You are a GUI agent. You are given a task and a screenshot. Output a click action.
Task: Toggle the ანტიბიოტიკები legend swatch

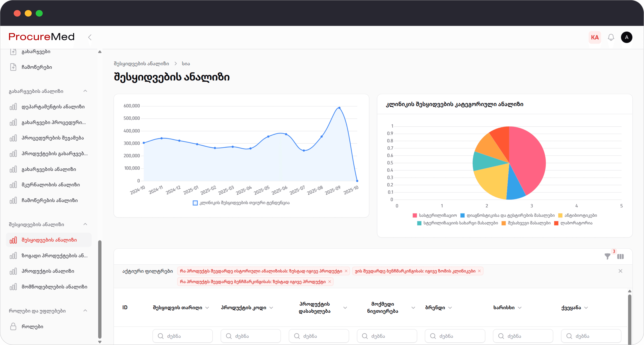tap(560, 215)
